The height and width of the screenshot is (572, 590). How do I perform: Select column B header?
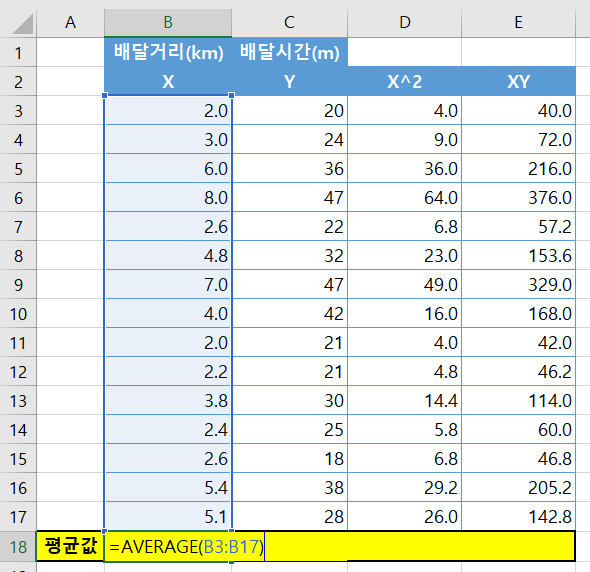[168, 23]
